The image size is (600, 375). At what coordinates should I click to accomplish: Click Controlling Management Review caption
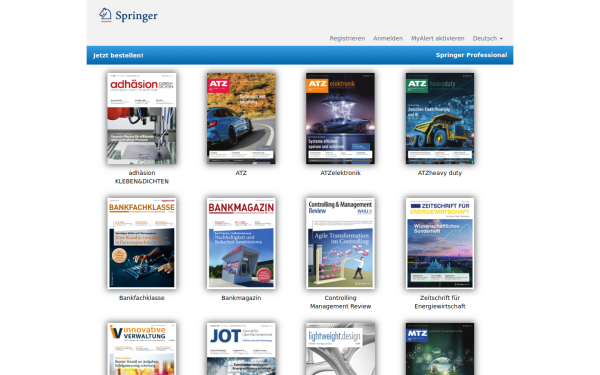[x=340, y=302]
